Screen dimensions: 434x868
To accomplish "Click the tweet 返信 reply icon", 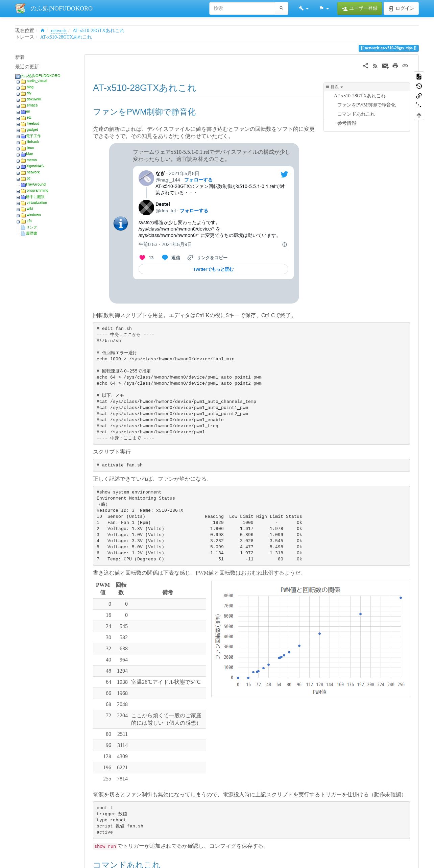I will tap(165, 258).
